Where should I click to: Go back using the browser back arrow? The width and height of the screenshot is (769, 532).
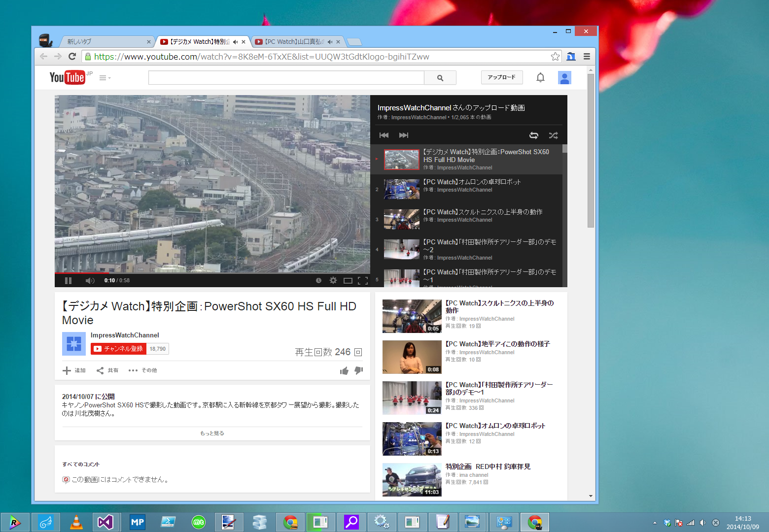[43, 57]
